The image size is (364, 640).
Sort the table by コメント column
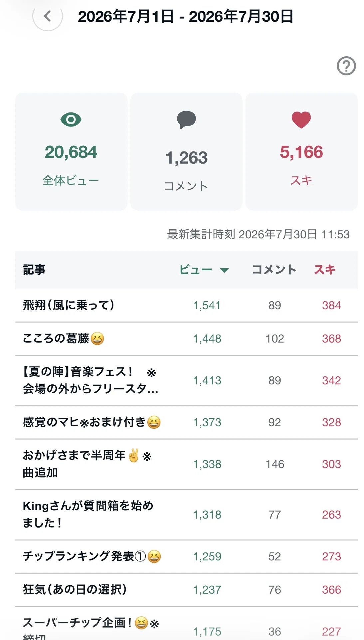pyautogui.click(x=274, y=269)
